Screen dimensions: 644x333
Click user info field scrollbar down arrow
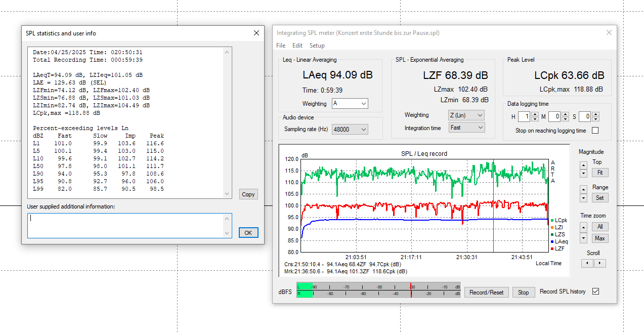(228, 232)
